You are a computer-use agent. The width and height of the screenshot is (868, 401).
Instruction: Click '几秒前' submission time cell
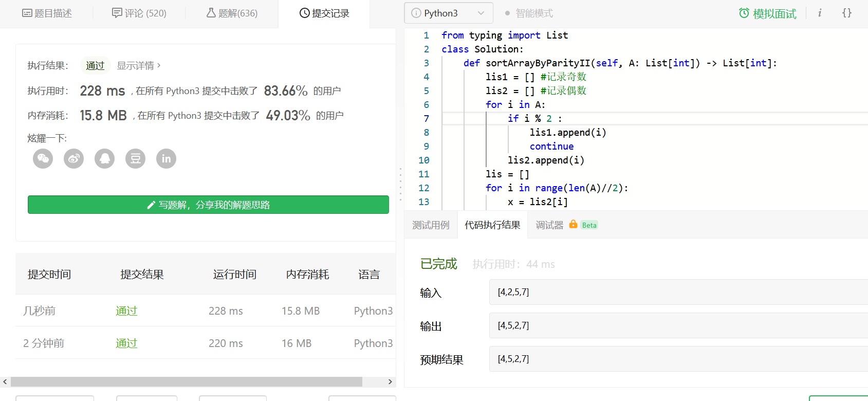coord(39,311)
